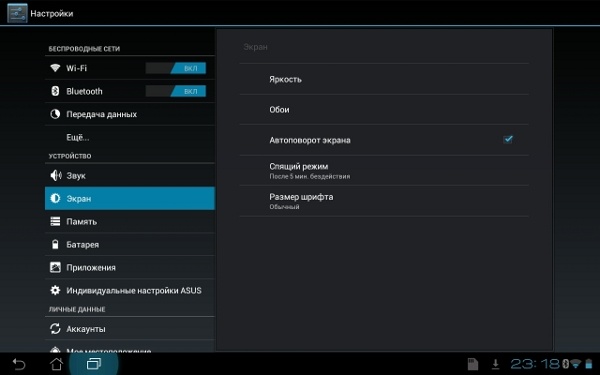
Task: Tap the Настройки title in header
Action: 52,13
